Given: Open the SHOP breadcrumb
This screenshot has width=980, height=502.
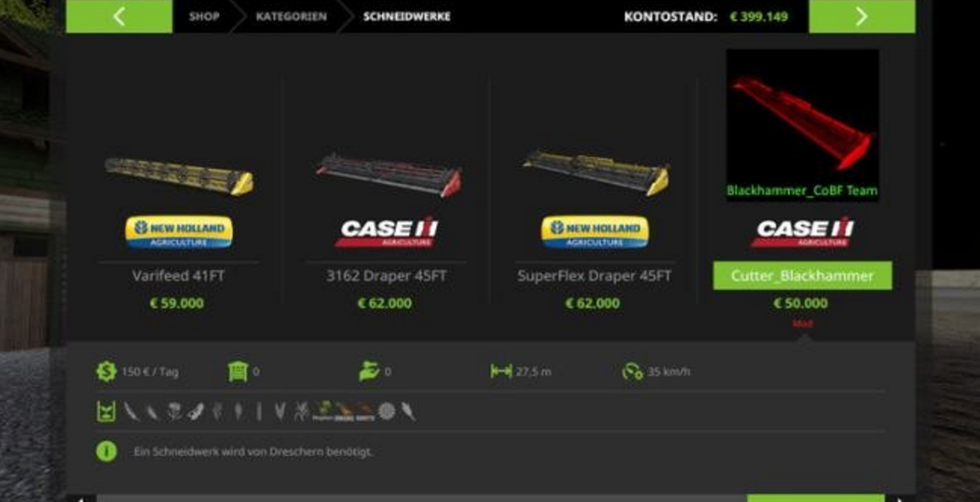Looking at the screenshot, I should (x=204, y=16).
